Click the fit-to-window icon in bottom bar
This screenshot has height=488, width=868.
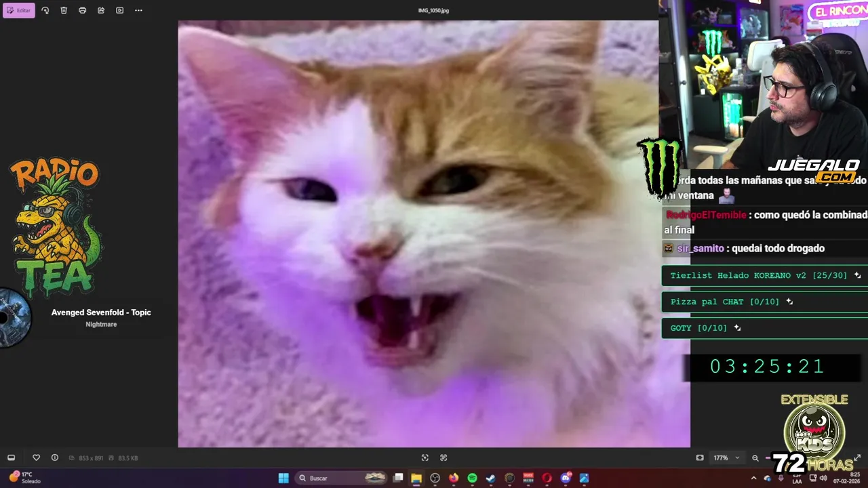click(x=425, y=457)
